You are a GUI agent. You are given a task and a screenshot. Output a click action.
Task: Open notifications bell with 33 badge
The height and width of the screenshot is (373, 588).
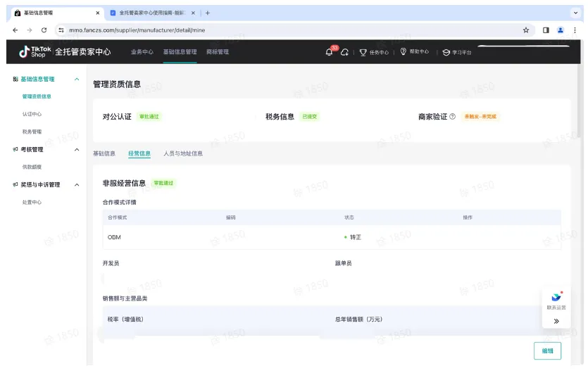tap(330, 52)
